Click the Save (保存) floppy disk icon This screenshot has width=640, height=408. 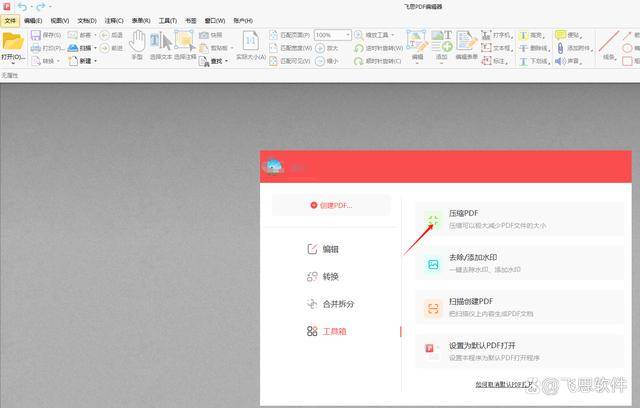[36, 35]
